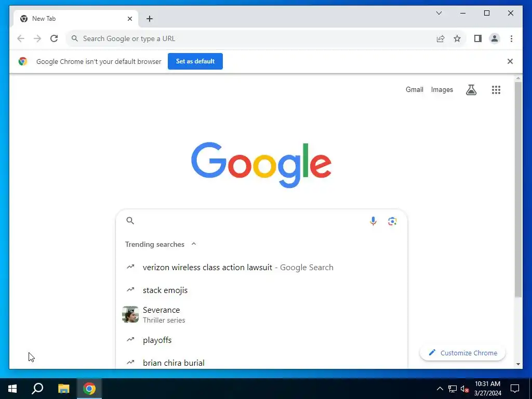Viewport: 532px width, 399px height.
Task: Dismiss the default browser infobar
Action: pos(510,61)
